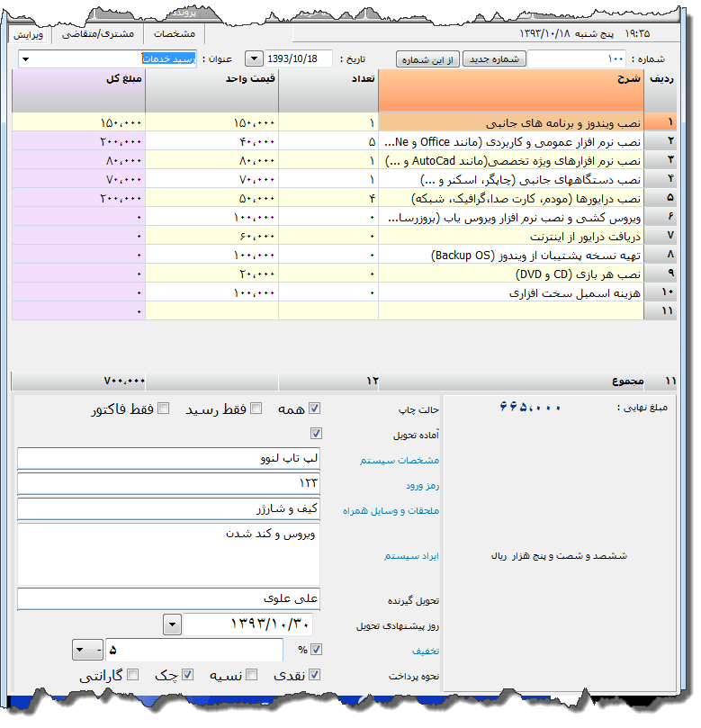
Task: Click the قیمت واحد column header
Action: coord(211,91)
